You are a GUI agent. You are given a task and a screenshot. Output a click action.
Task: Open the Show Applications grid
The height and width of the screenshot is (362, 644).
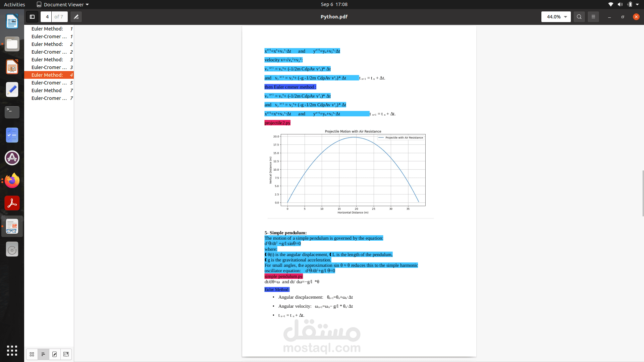click(12, 350)
